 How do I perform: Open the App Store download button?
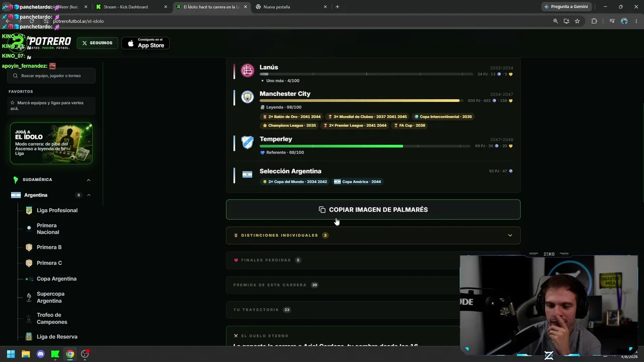coord(145,43)
